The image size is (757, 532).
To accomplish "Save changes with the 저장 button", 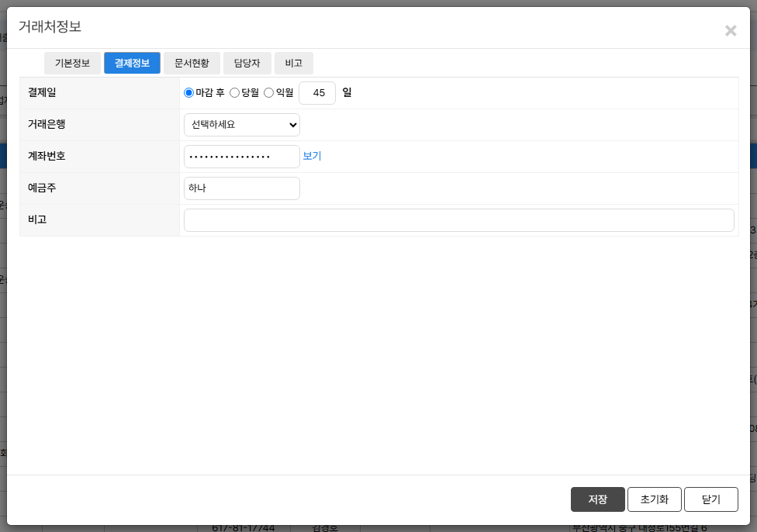I will 598,499.
